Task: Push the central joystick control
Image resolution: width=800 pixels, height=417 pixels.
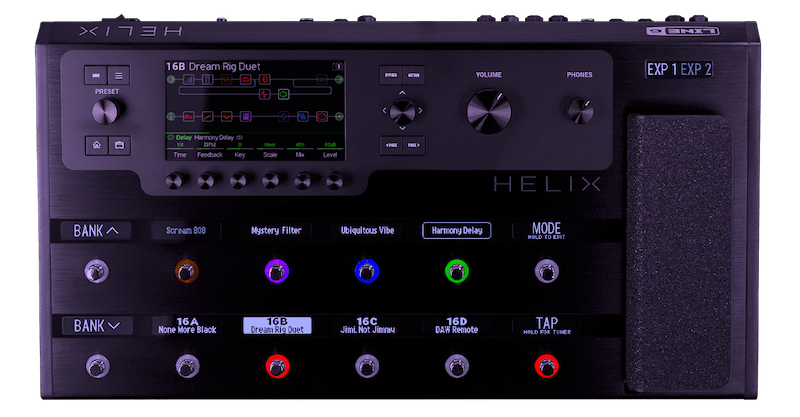Action: click(x=402, y=111)
